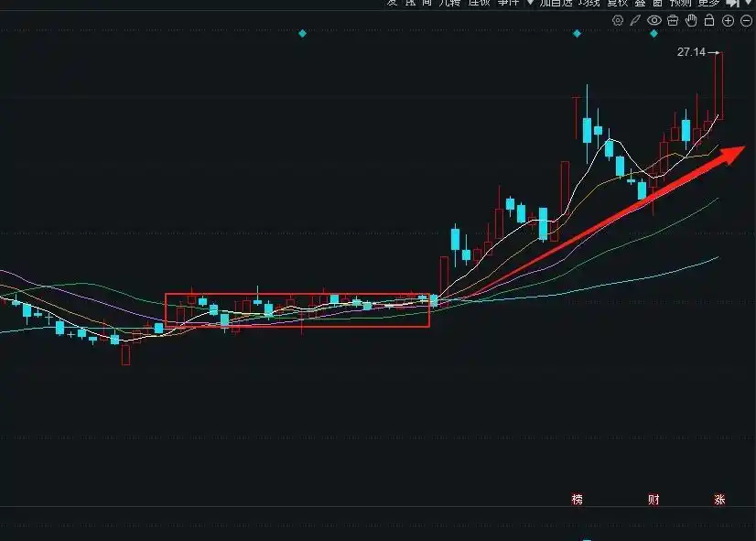The image size is (756, 541).
Task: Toggle 均线 moving average lines
Action: (x=578, y=3)
